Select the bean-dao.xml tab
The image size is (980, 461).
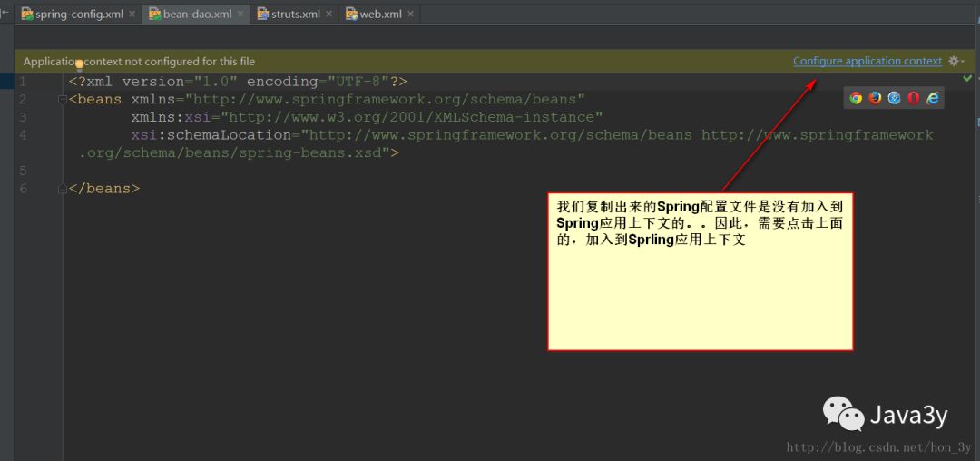pos(197,14)
